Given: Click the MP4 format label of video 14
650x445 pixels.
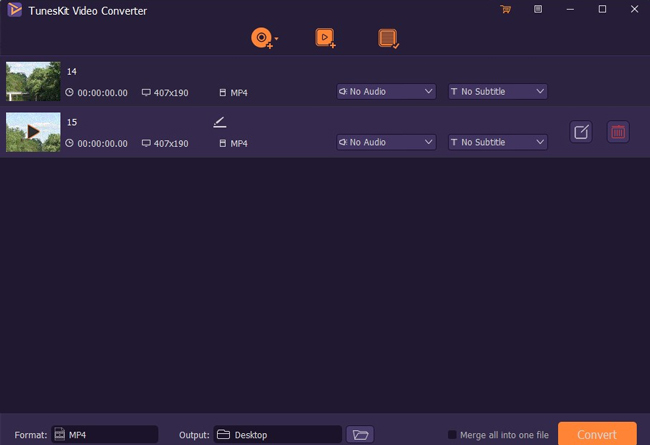Looking at the screenshot, I should [239, 93].
